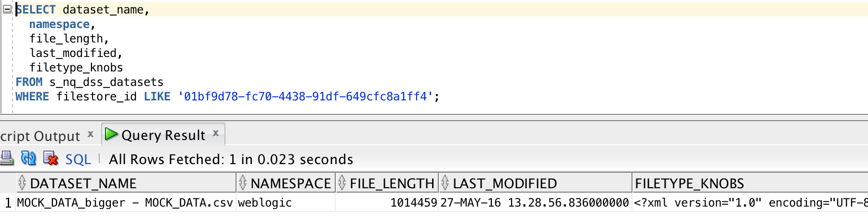The image size is (868, 223).
Task: Click the NAMESPACE sort arrows icon
Action: pos(243,183)
